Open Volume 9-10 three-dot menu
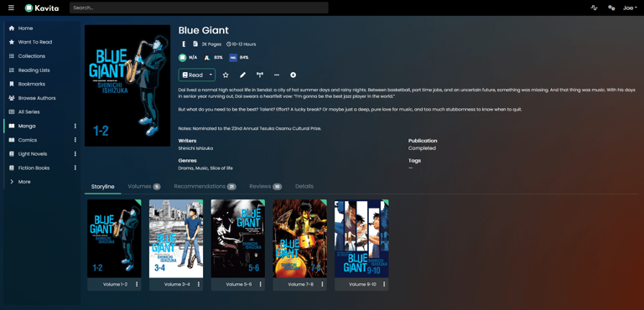The height and width of the screenshot is (310, 644). coord(384,284)
